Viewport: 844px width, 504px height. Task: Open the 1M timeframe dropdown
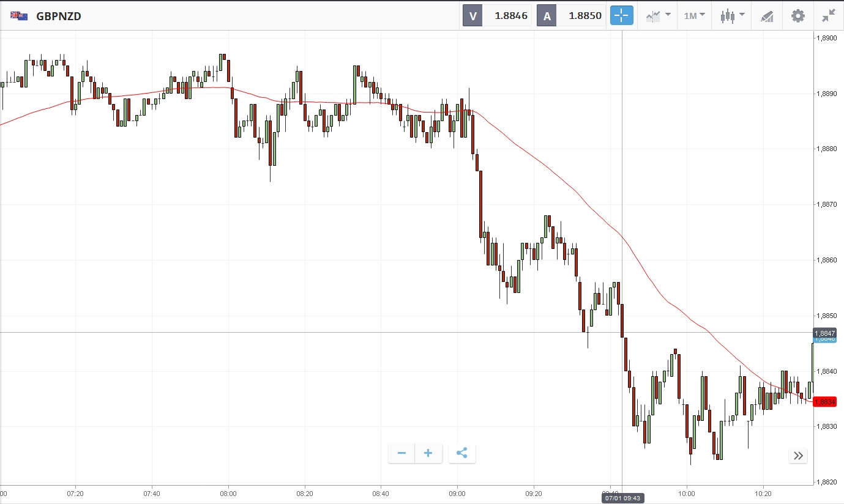point(694,16)
